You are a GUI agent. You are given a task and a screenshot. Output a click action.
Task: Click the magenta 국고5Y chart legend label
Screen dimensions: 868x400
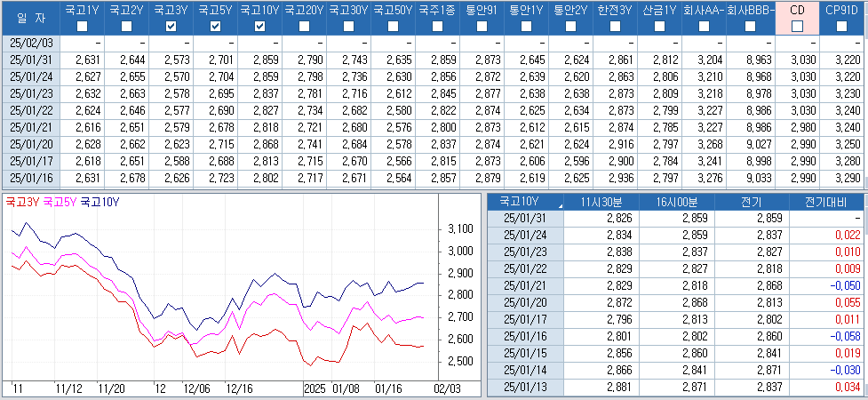coord(60,202)
